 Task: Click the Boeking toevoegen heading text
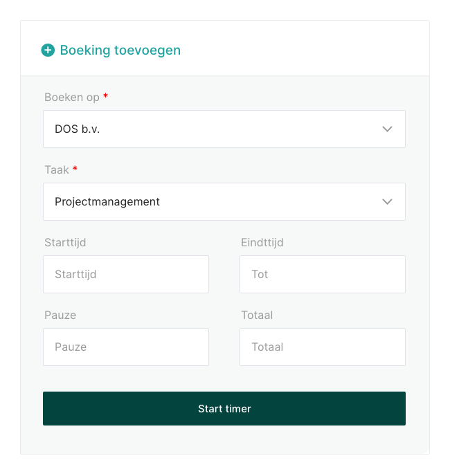(x=120, y=50)
